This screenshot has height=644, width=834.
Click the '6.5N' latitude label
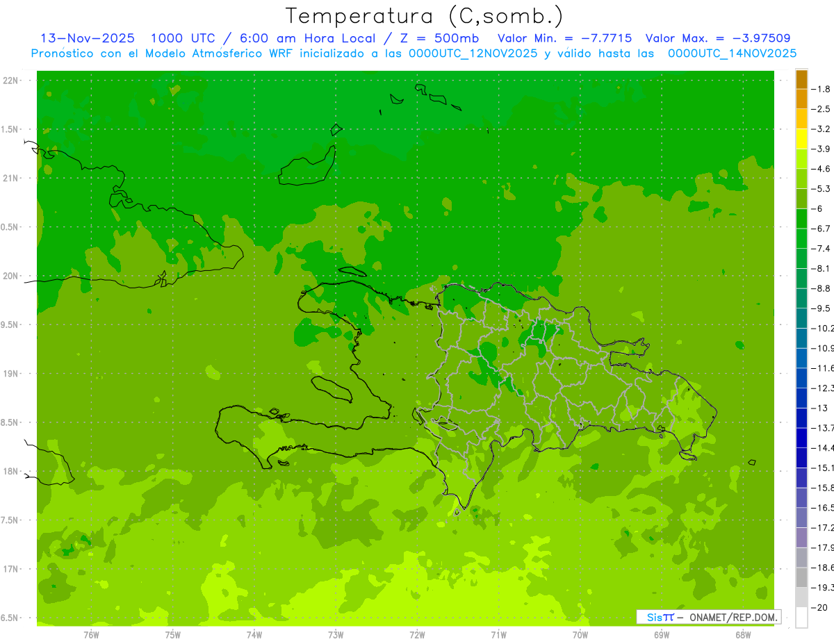click(x=10, y=618)
